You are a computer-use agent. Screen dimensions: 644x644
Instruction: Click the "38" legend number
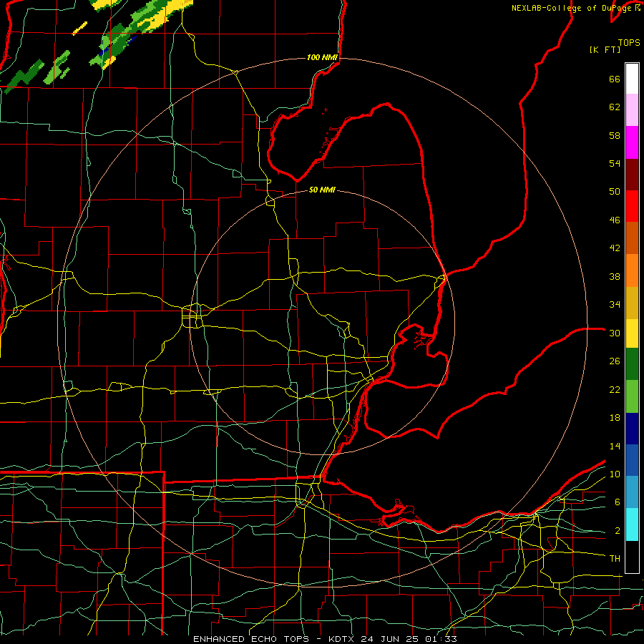(x=615, y=276)
